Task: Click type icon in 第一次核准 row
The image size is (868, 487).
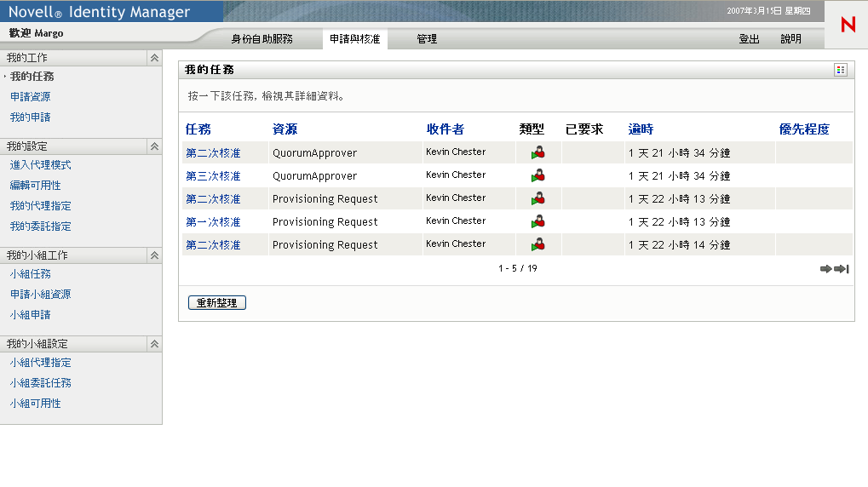Action: [538, 222]
